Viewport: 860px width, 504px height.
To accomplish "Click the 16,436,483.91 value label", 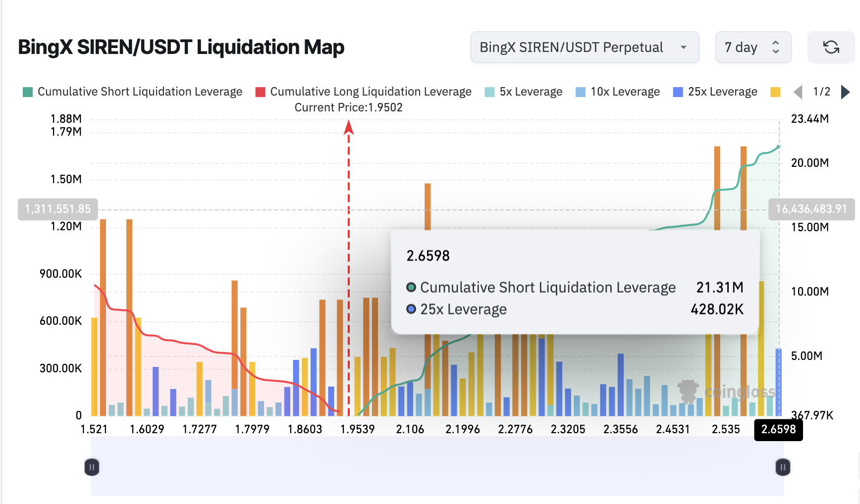I will click(x=811, y=209).
